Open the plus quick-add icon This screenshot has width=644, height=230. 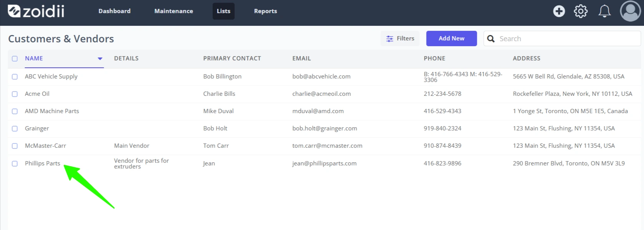559,11
